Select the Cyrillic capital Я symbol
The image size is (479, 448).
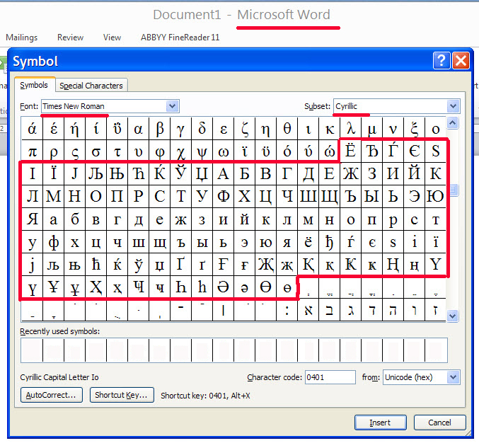[33, 219]
